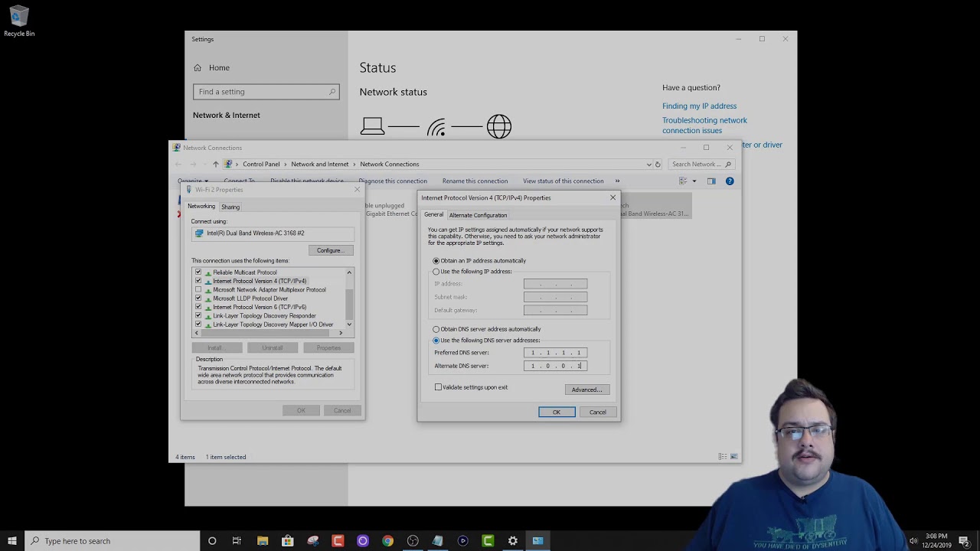The height and width of the screenshot is (551, 980).
Task: Click the items list scroll-down arrow
Action: tap(349, 324)
